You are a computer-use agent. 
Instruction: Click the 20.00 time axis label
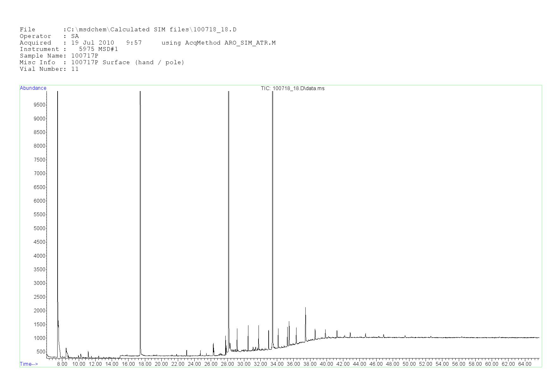point(161,364)
